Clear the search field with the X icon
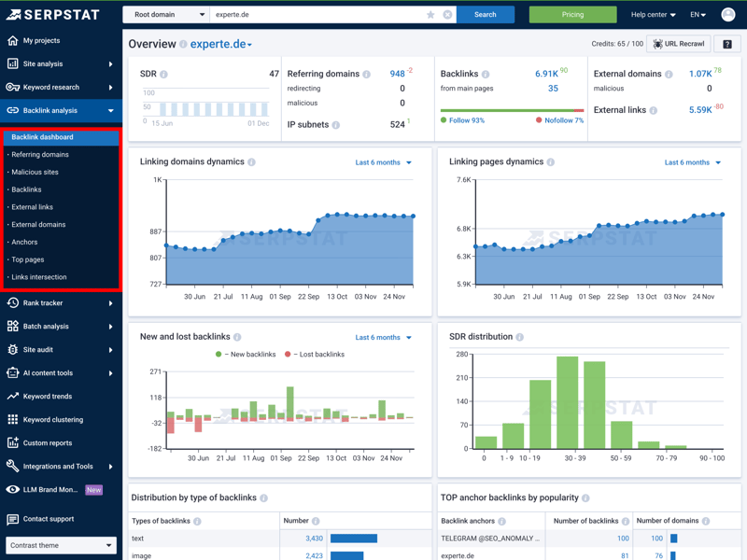The image size is (747, 560). [x=447, y=15]
